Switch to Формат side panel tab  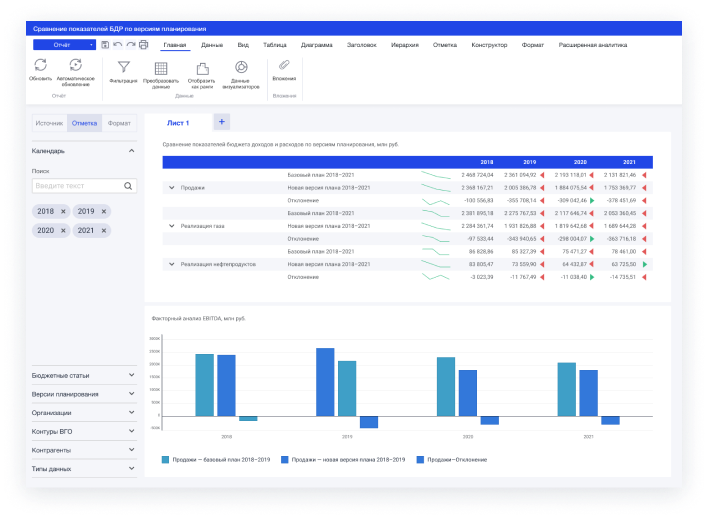pos(119,123)
